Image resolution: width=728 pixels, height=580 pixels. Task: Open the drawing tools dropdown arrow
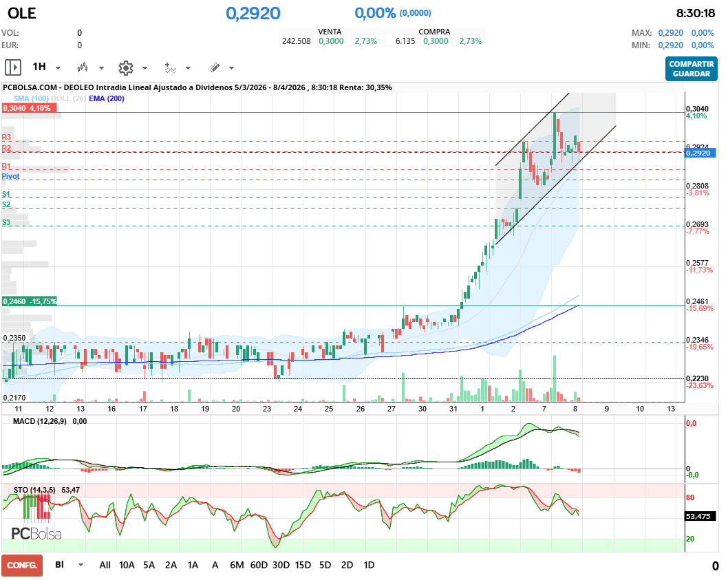(231, 68)
